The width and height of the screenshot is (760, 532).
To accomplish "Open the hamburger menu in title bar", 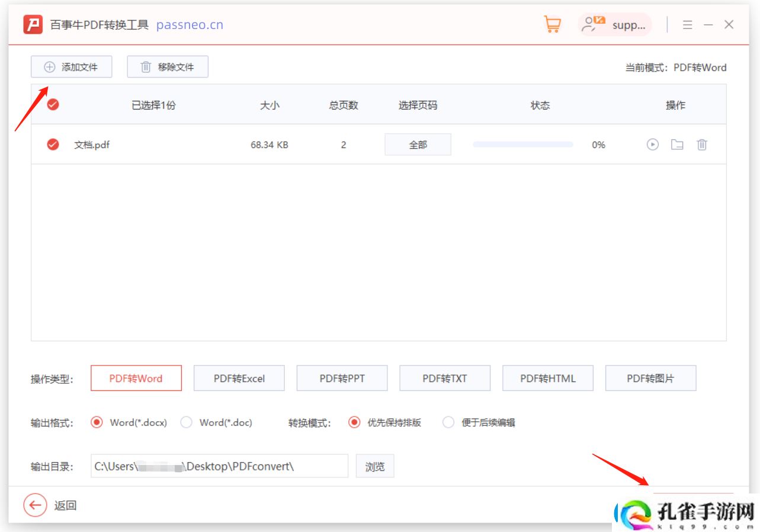I will click(687, 25).
